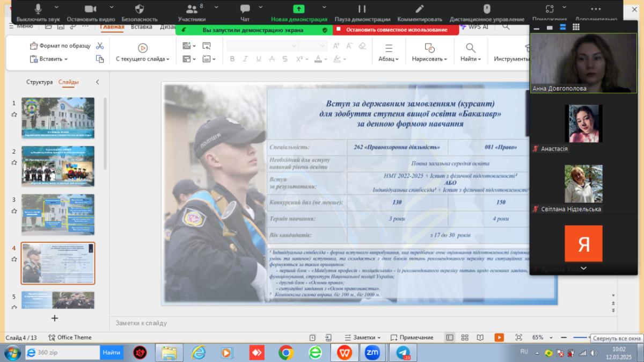The width and height of the screenshot is (644, 362).
Task: Open Telegram from the taskbar
Action: pos(403,352)
